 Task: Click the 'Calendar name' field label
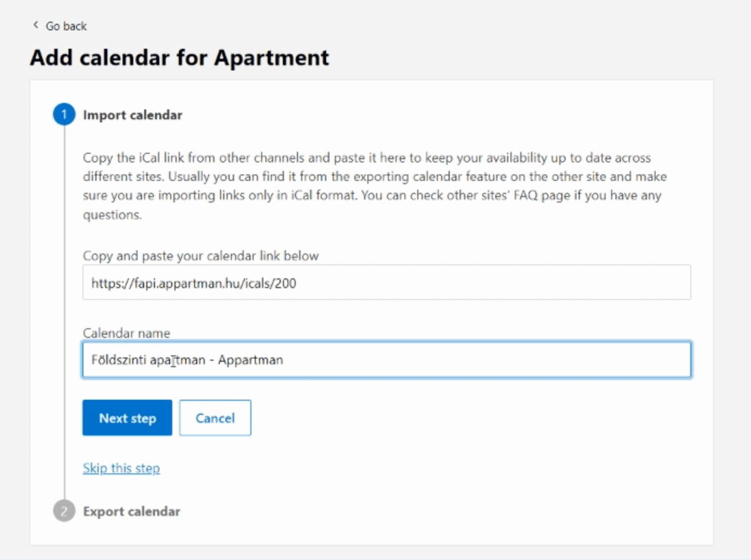click(126, 333)
